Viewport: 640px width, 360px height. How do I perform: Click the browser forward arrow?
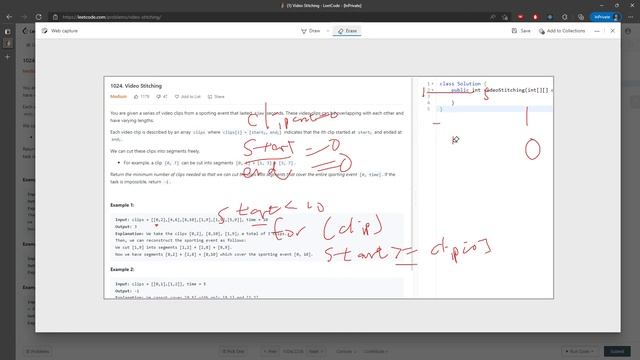24,17
